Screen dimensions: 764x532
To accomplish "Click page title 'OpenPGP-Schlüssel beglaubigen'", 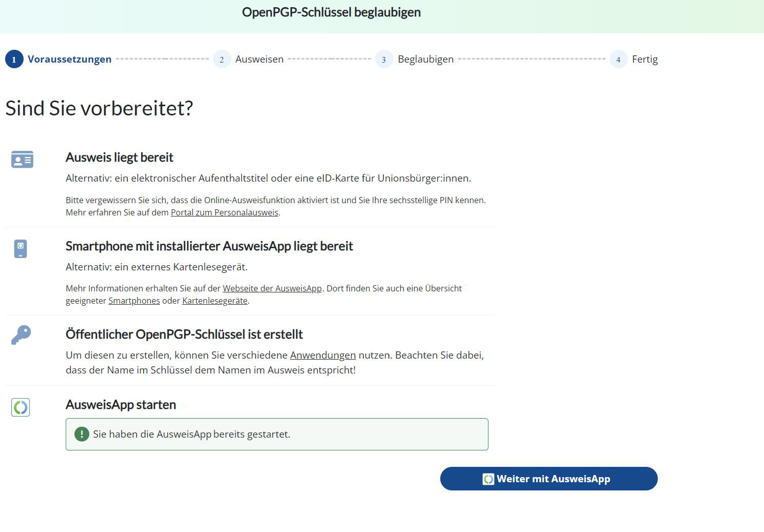I will 331,12.
